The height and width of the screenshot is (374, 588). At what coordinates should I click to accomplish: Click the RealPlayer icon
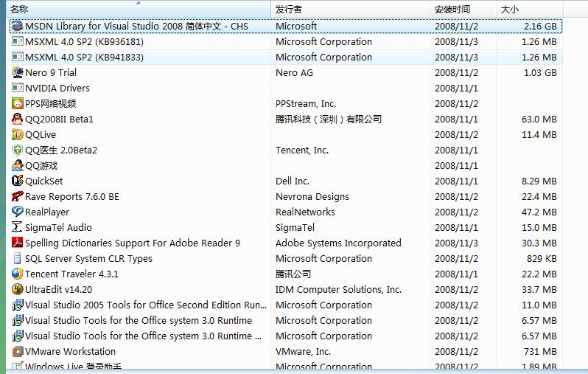(x=18, y=212)
